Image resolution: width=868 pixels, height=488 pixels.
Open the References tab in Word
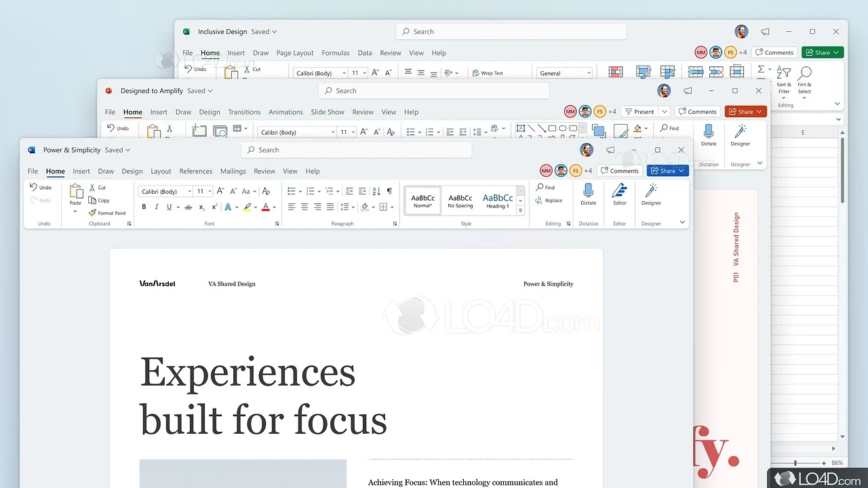[x=195, y=171]
